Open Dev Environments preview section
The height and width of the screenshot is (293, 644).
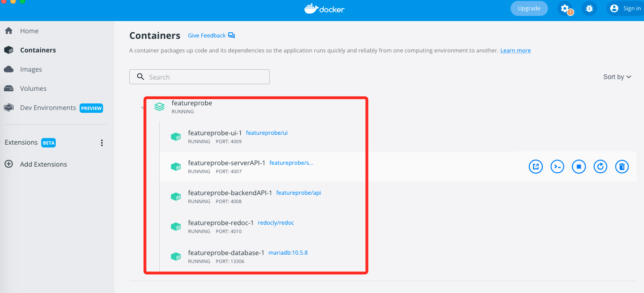(x=48, y=108)
